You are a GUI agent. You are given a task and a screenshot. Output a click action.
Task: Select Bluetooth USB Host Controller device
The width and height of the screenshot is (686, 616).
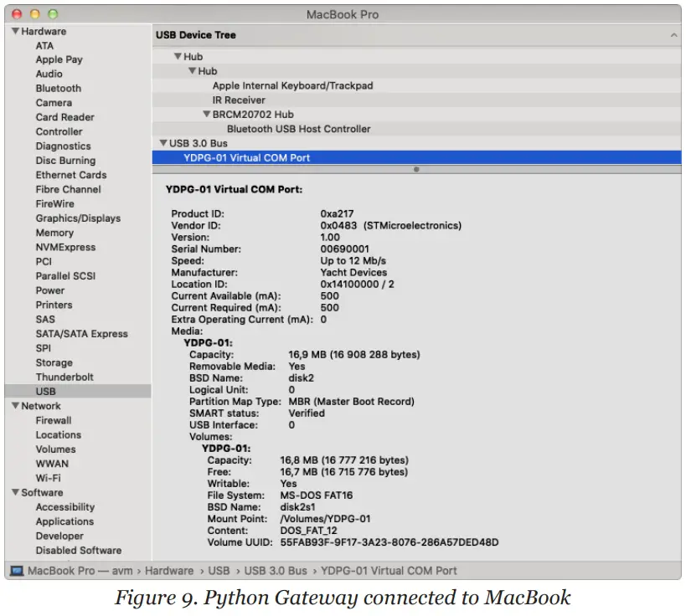(298, 129)
